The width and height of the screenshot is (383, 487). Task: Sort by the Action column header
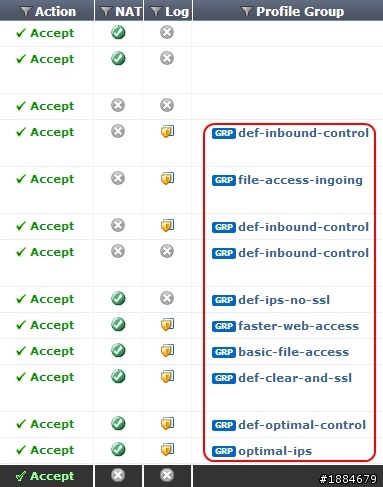55,12
